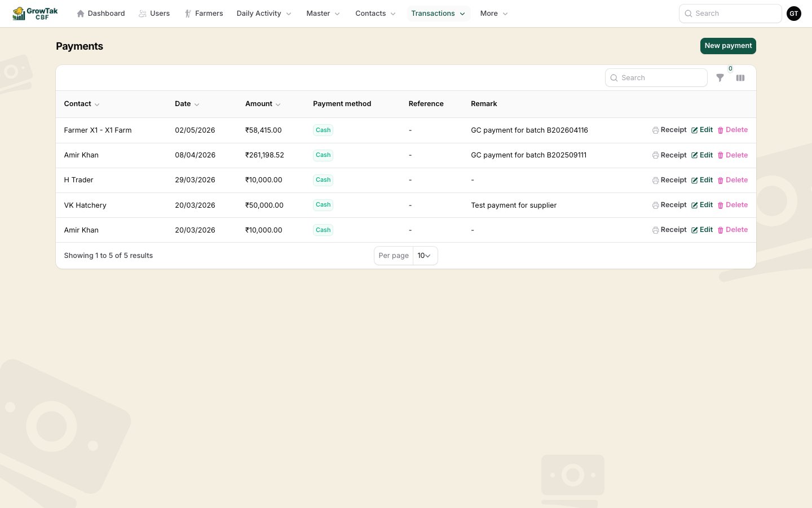Click the Remark column header
Viewport: 812px width, 508px height.
(484, 104)
